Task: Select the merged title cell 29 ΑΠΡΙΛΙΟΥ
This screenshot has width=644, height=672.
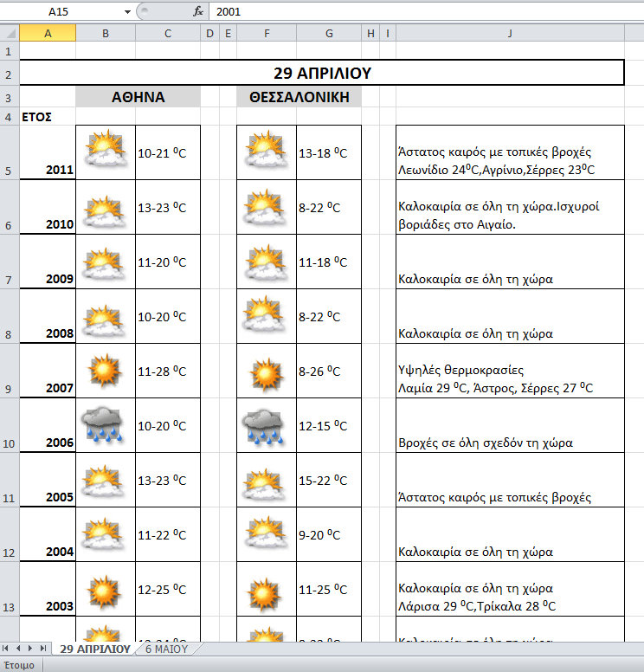Action: (x=321, y=73)
